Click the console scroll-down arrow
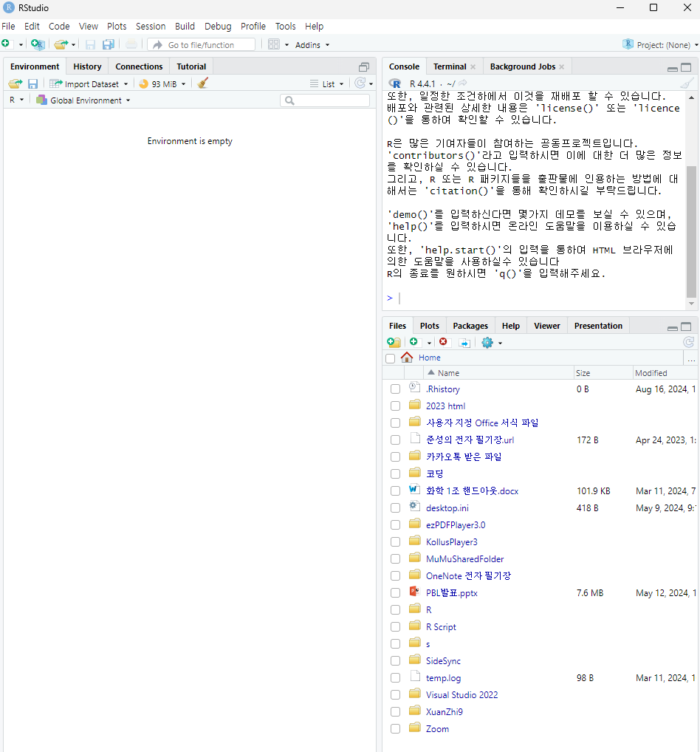 click(x=691, y=304)
